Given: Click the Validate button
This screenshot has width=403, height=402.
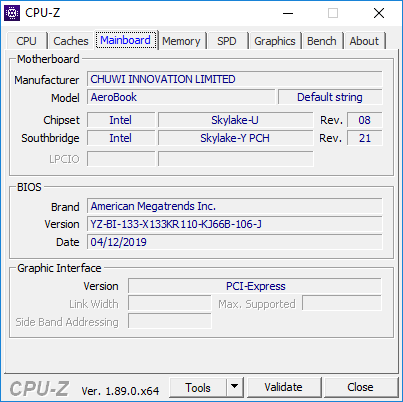Looking at the screenshot, I should click(x=284, y=387).
